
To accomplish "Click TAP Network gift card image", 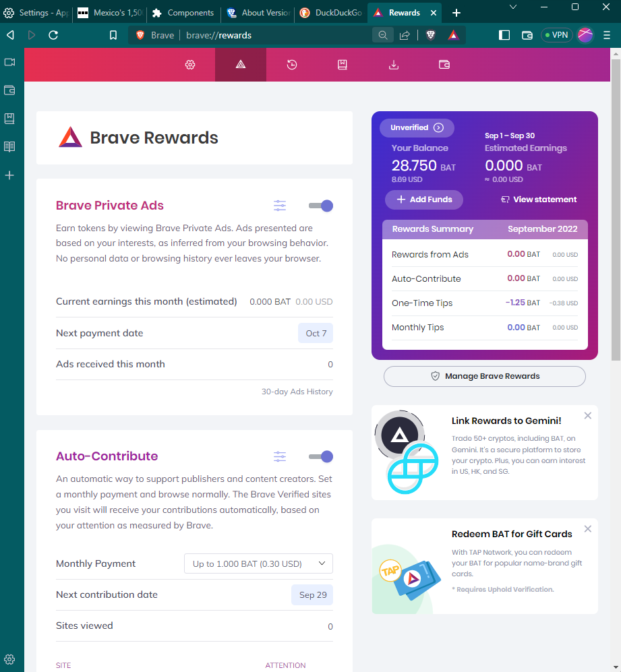I will [x=410, y=578].
